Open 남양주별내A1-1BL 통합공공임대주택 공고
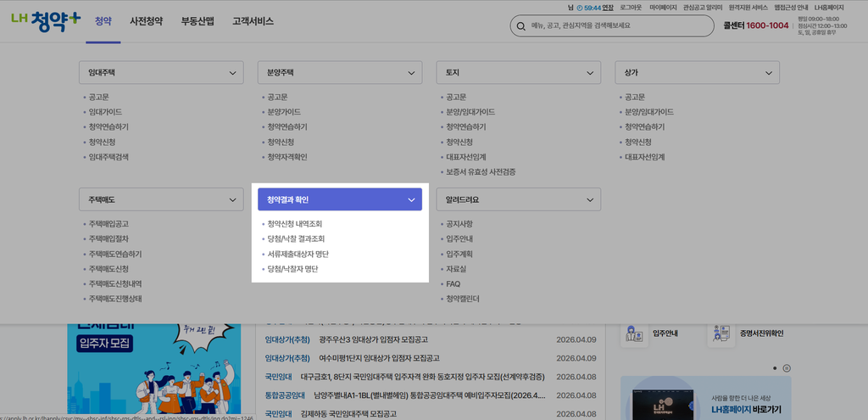This screenshot has width=868, height=420. (430, 395)
